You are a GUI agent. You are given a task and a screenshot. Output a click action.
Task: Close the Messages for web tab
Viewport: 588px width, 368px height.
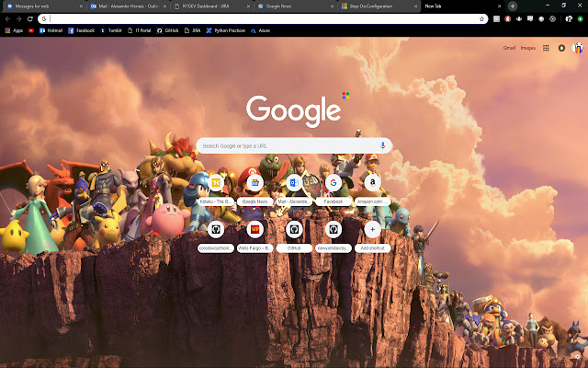click(x=81, y=6)
